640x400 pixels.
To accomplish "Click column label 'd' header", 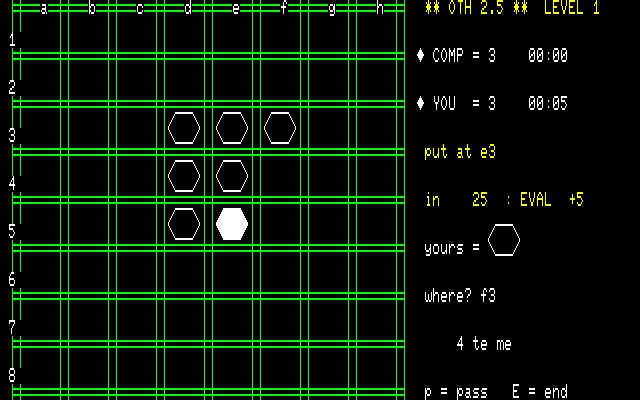I will 188,8.
